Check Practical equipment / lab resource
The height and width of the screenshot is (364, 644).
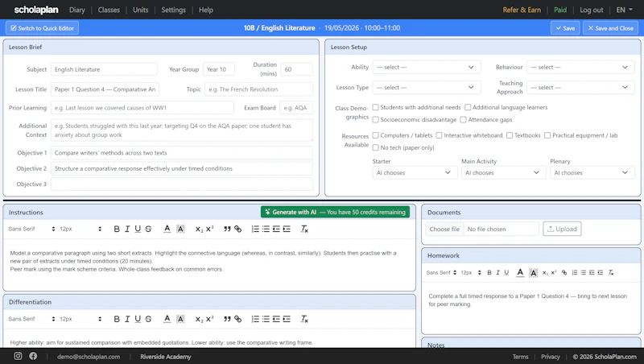tap(547, 135)
